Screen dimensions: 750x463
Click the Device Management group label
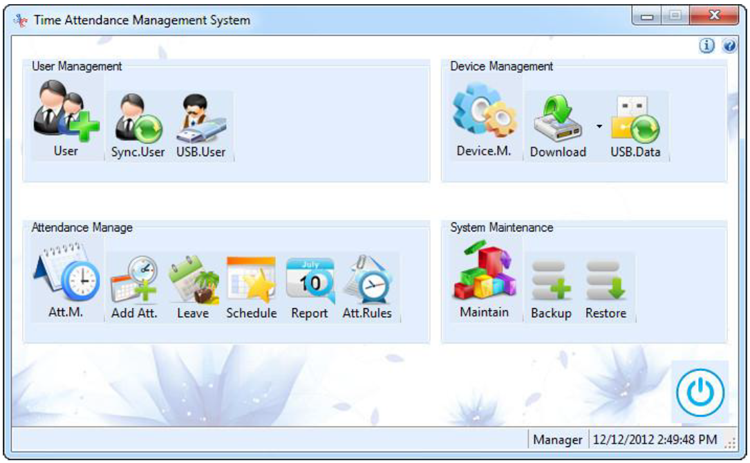(501, 66)
